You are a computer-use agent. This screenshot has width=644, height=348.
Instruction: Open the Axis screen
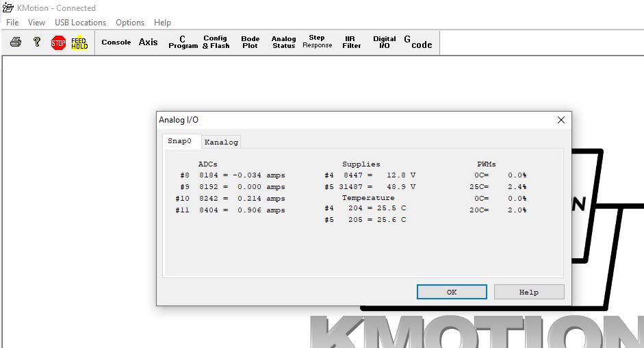(x=148, y=42)
